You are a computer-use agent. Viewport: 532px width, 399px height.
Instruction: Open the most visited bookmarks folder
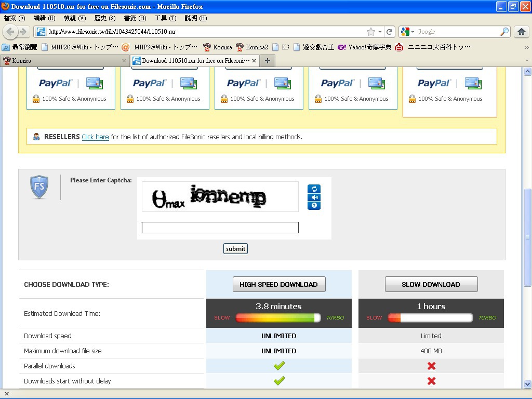click(x=19, y=47)
